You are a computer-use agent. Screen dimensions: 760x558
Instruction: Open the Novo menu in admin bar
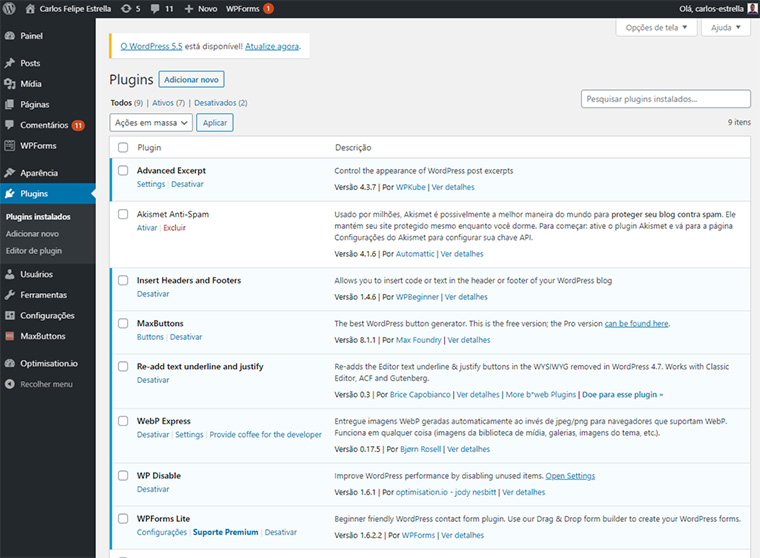point(201,9)
